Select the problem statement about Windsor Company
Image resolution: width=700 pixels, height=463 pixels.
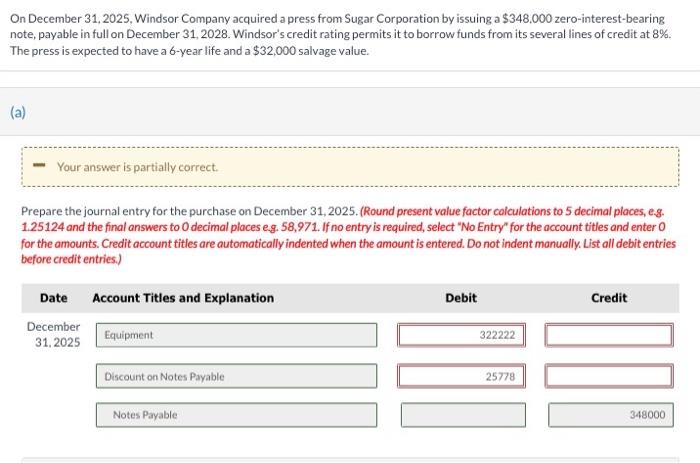pyautogui.click(x=340, y=35)
